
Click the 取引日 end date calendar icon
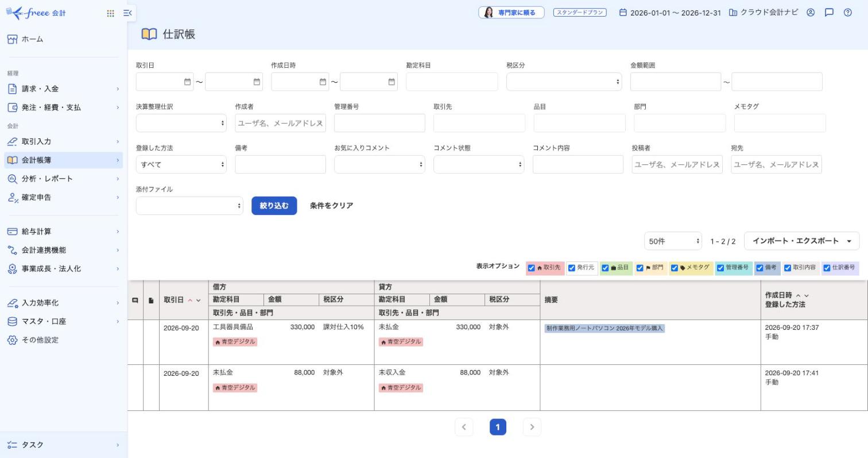pos(257,82)
